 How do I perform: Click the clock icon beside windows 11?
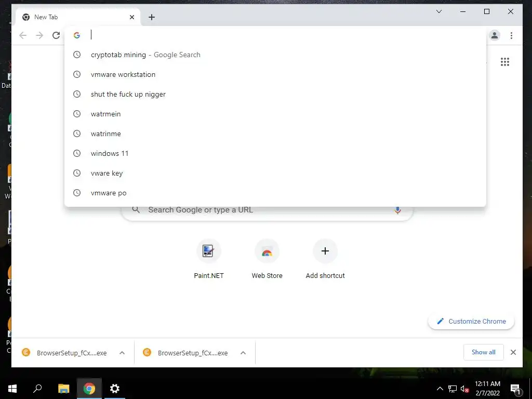pos(77,153)
